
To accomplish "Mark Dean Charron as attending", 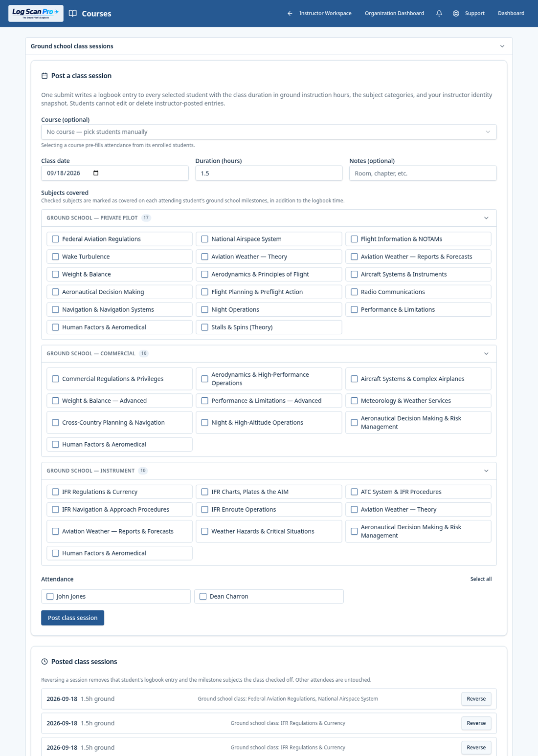I will coord(203,596).
